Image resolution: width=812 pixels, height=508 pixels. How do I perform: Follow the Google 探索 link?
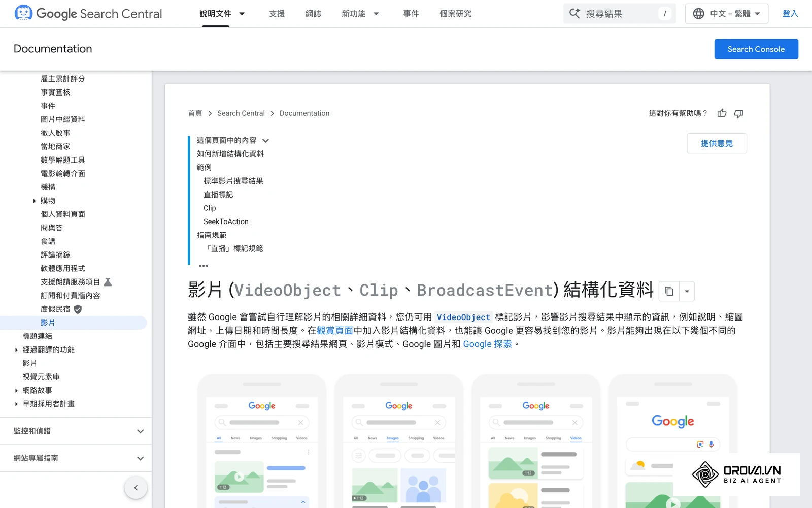click(x=487, y=344)
